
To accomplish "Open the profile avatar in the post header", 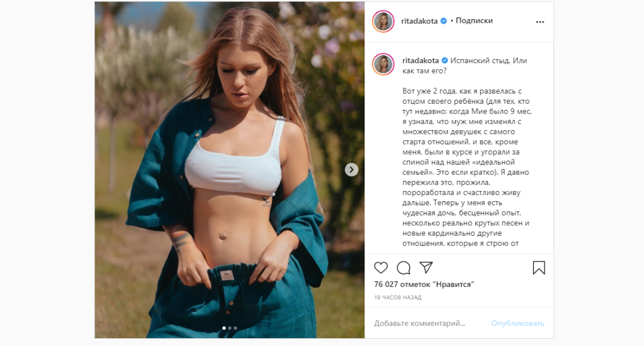I will (x=383, y=21).
